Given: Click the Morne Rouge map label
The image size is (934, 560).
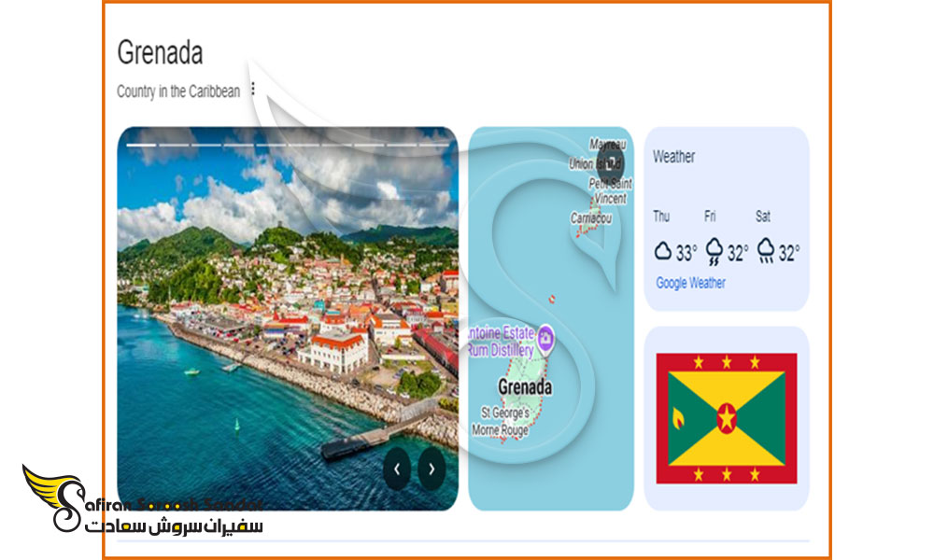Looking at the screenshot, I should click(x=500, y=429).
